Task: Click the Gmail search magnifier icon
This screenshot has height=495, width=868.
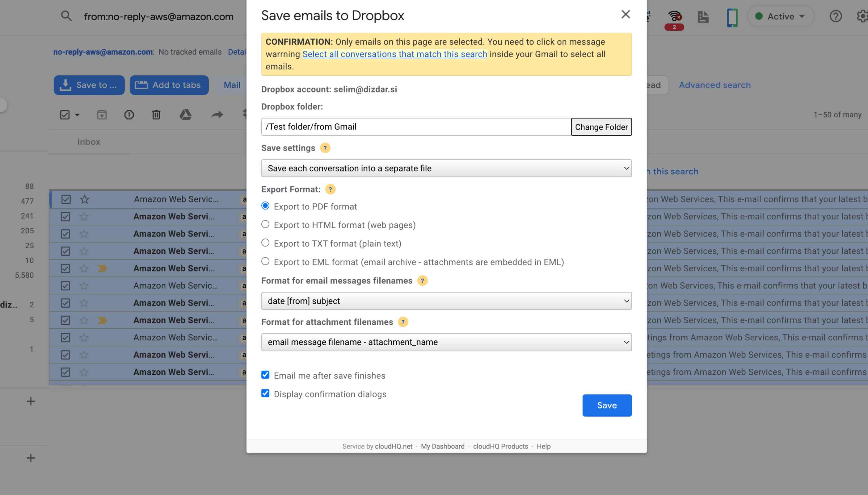Action: click(x=66, y=16)
